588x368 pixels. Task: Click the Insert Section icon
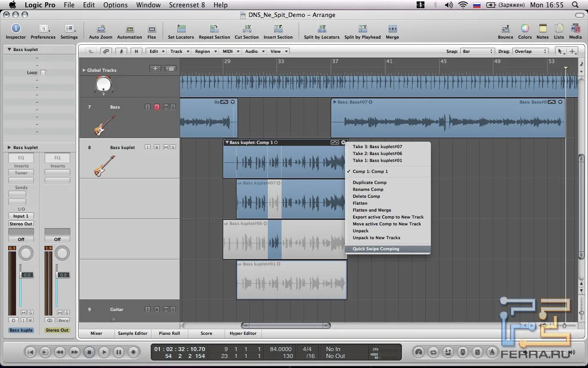278,29
